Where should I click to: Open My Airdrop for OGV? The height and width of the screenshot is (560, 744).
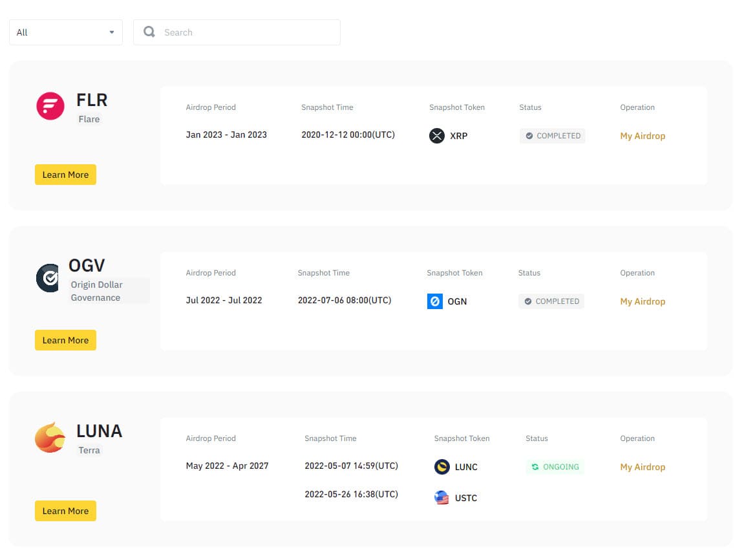point(643,301)
